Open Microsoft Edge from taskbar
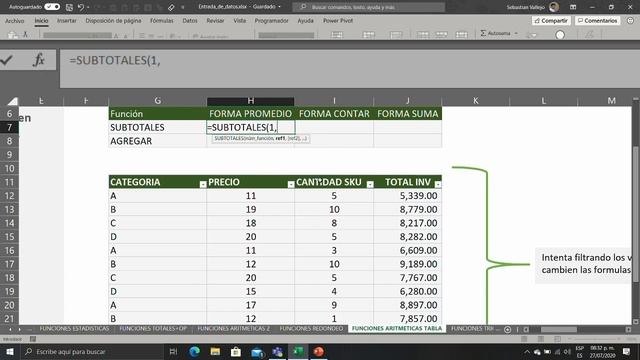 [x=194, y=351]
